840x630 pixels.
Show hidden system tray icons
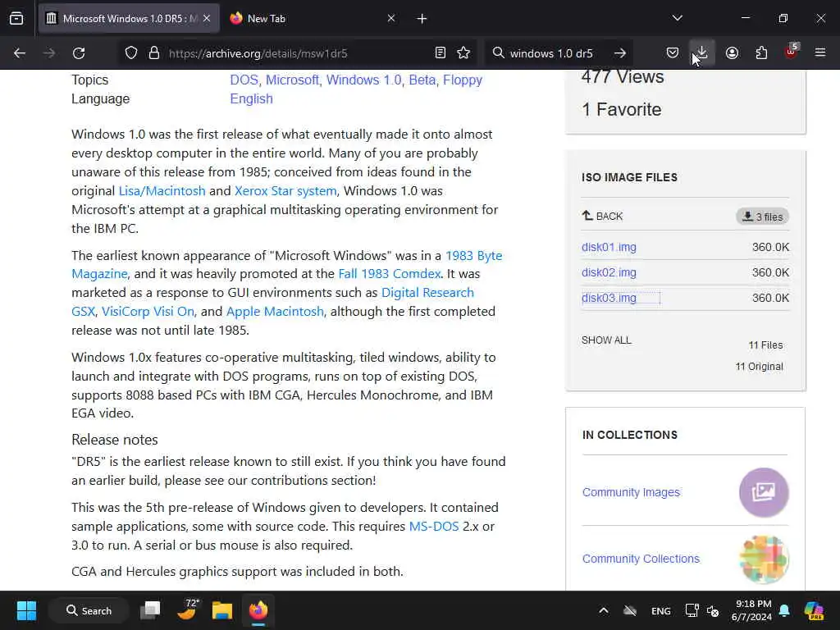tap(603, 610)
